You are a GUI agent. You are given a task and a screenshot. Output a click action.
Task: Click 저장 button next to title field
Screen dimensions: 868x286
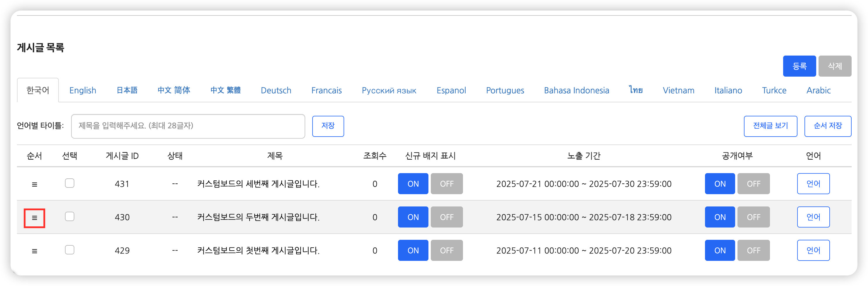[x=327, y=126]
